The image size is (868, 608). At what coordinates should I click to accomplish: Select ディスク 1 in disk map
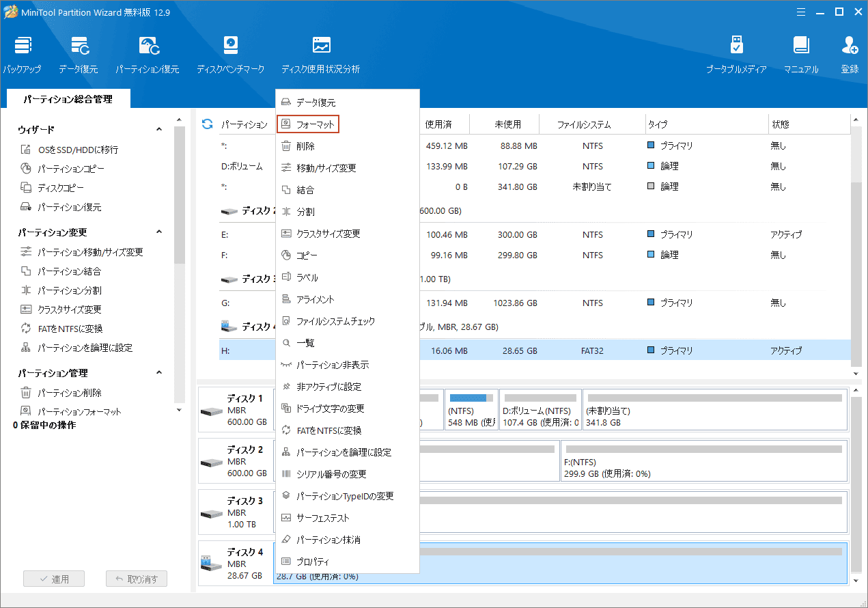coord(236,411)
